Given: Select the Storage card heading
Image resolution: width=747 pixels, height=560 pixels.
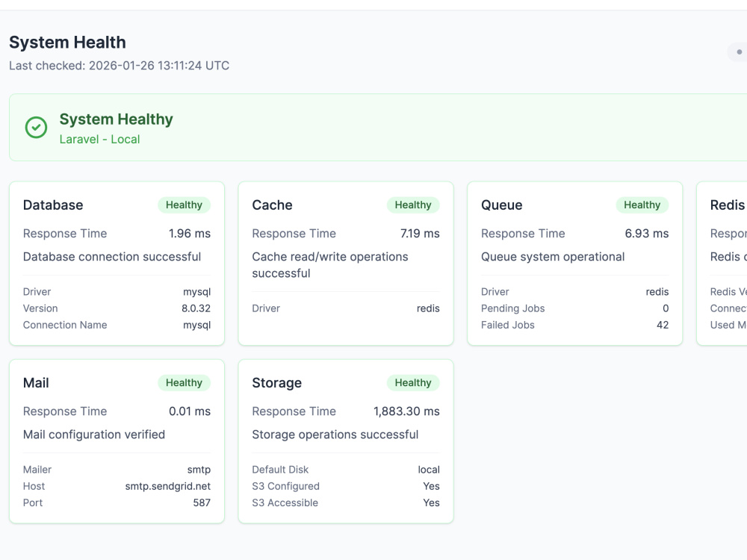Looking at the screenshot, I should click(277, 383).
